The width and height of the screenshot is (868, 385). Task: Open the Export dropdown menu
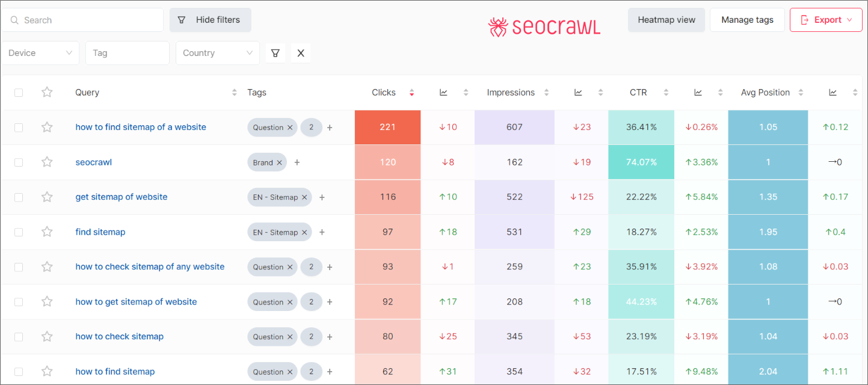826,20
